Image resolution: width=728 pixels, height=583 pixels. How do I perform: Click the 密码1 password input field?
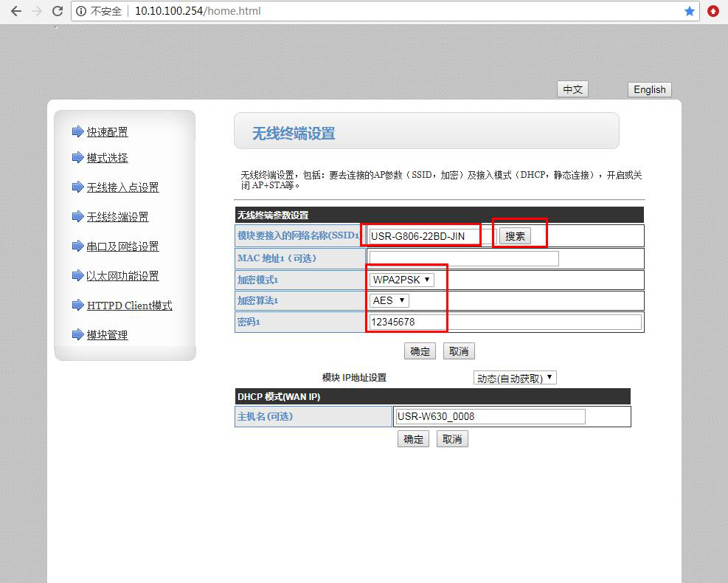tap(505, 322)
